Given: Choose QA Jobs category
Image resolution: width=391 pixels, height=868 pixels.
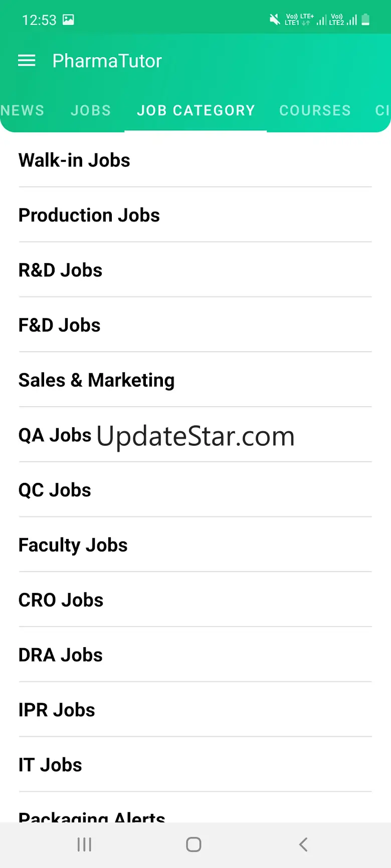Looking at the screenshot, I should click(195, 435).
